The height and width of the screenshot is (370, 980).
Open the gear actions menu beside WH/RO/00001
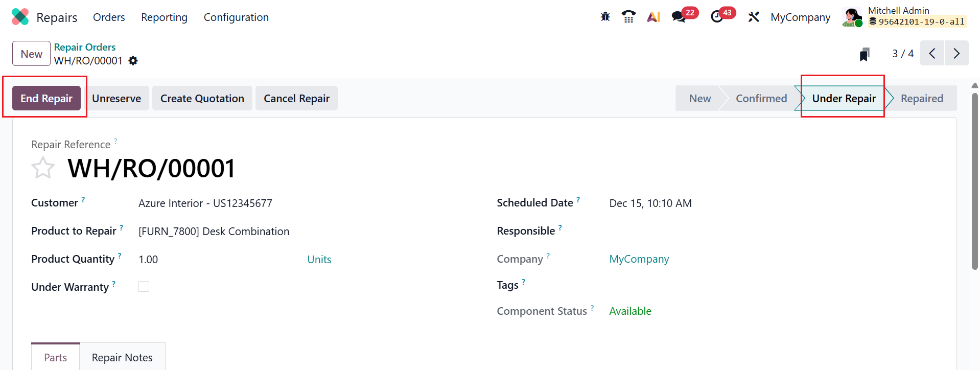(x=133, y=61)
